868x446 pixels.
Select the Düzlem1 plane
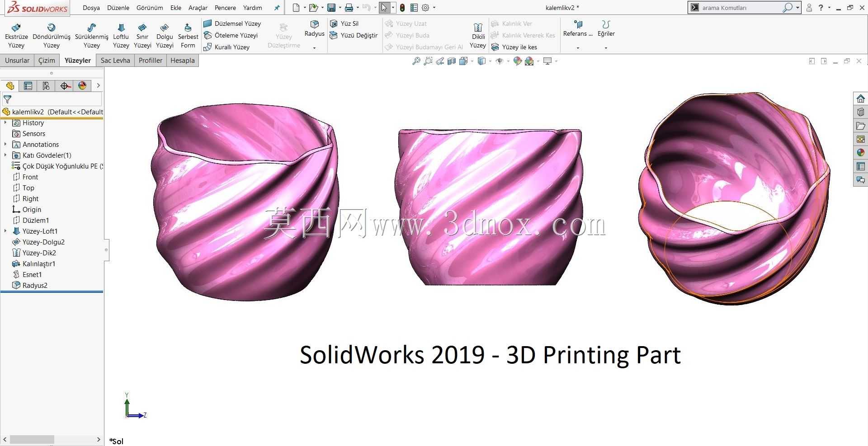(31, 221)
